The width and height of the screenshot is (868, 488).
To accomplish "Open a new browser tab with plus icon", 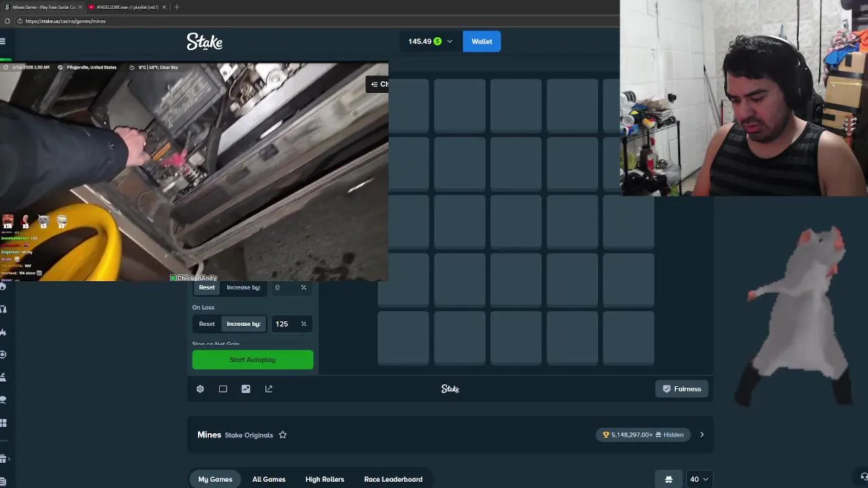I will (x=176, y=7).
